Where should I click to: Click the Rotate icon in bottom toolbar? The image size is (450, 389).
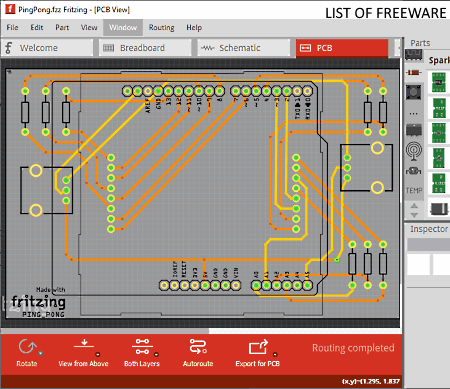[x=27, y=347]
